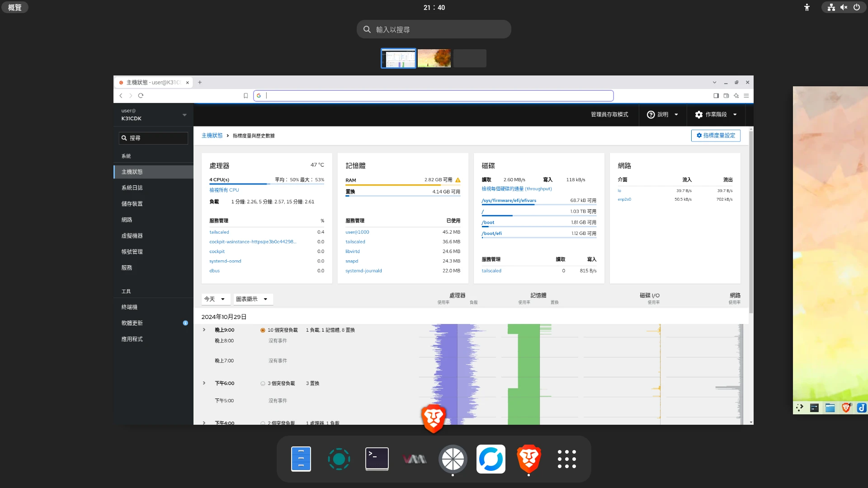Click the bookmark icon beside the address bar
Screen dimensions: 868x488
click(x=245, y=95)
